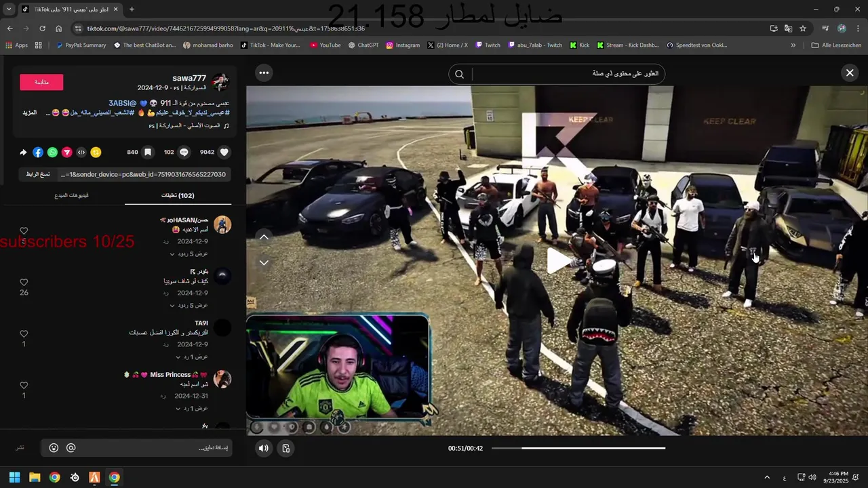Screen dimensions: 868x488
Task: Bookmark this page with the star icon
Action: tap(803, 28)
